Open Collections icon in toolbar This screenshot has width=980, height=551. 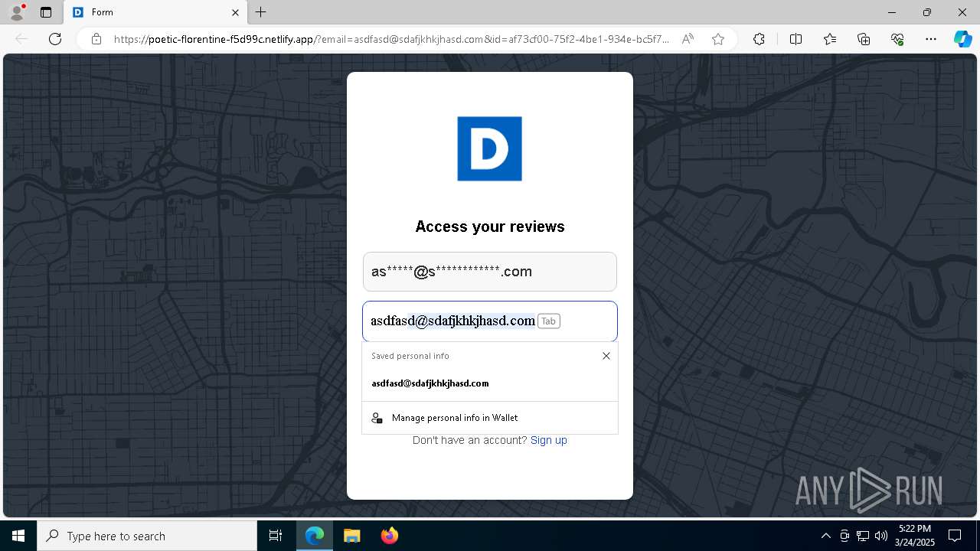tap(864, 39)
